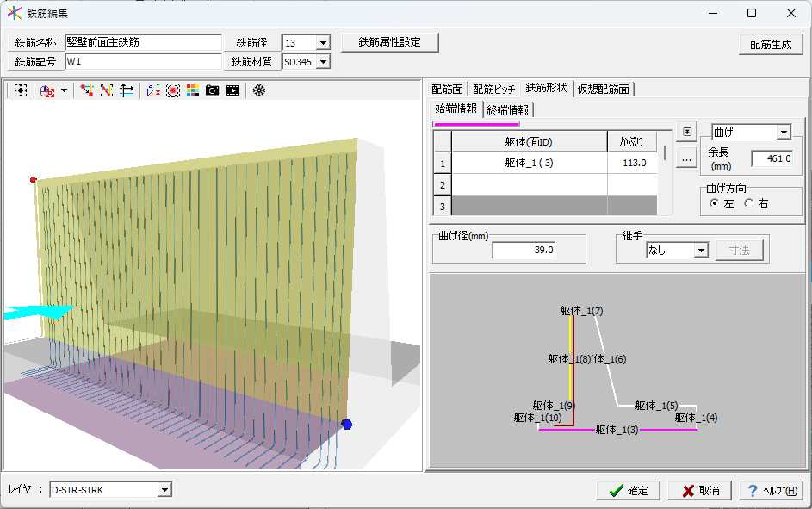Click the 躯体_1(4) label in diagram
Image resolution: width=812 pixels, height=509 pixels.
pyautogui.click(x=696, y=418)
